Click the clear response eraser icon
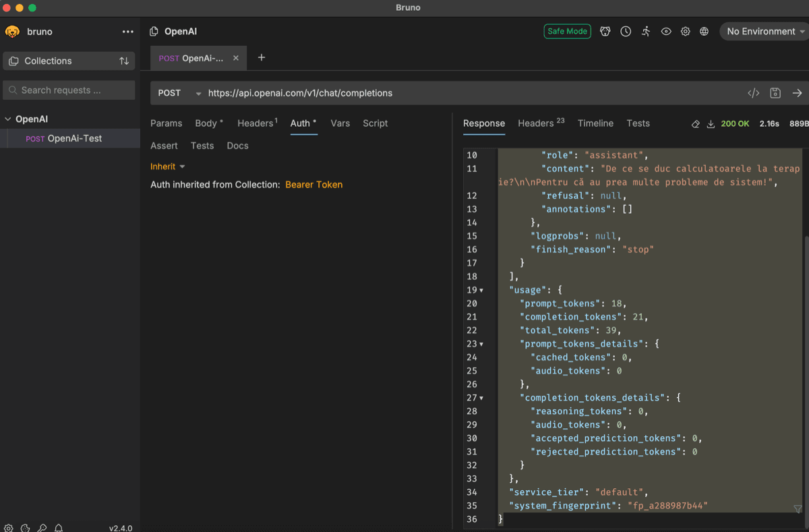809x532 pixels. (696, 124)
